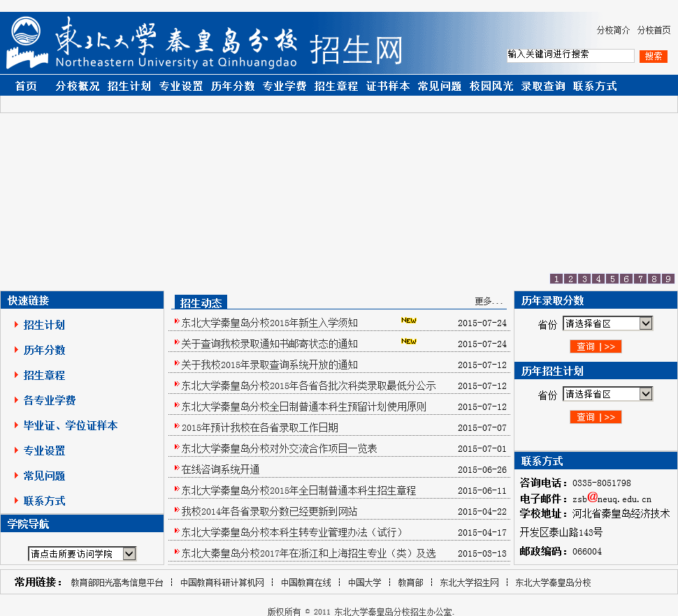Open slide number 3 in banner pager
The image size is (678, 616).
[584, 279]
